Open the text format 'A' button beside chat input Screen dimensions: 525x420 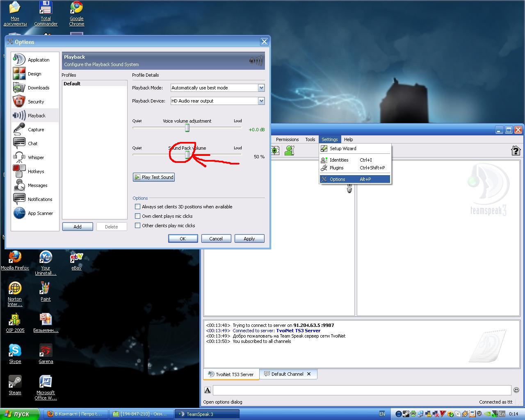208,390
